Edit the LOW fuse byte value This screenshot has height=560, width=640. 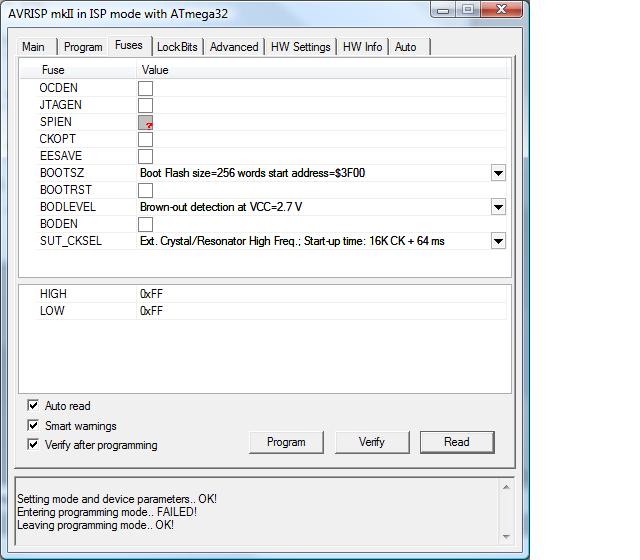click(322, 311)
